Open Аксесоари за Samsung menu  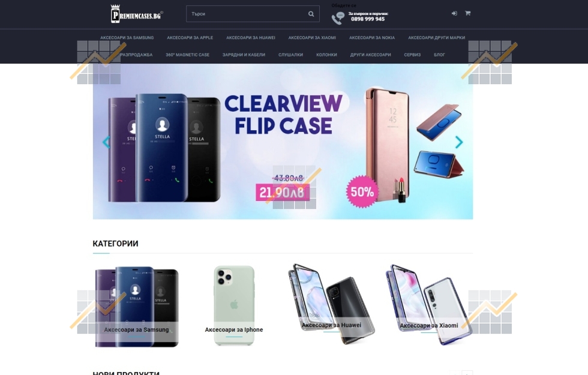(127, 37)
